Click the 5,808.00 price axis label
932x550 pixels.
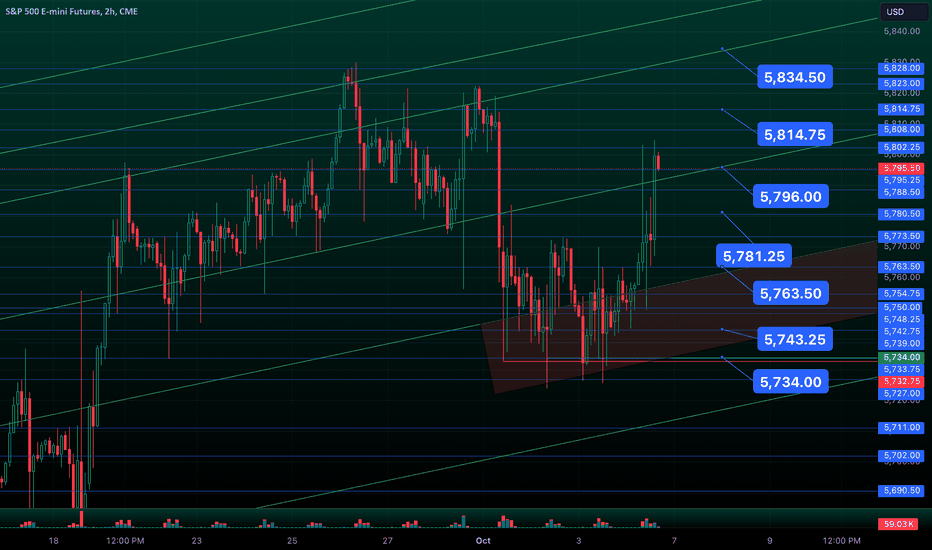901,130
